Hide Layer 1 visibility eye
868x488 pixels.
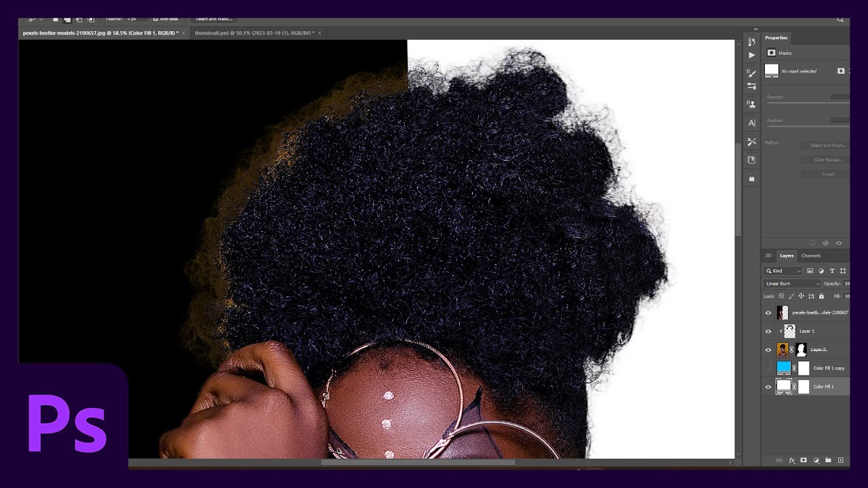click(768, 331)
